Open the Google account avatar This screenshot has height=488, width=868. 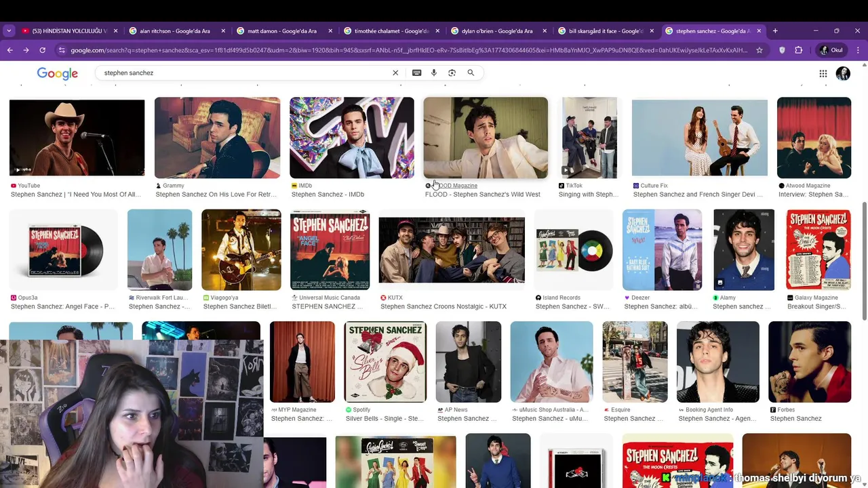click(843, 73)
